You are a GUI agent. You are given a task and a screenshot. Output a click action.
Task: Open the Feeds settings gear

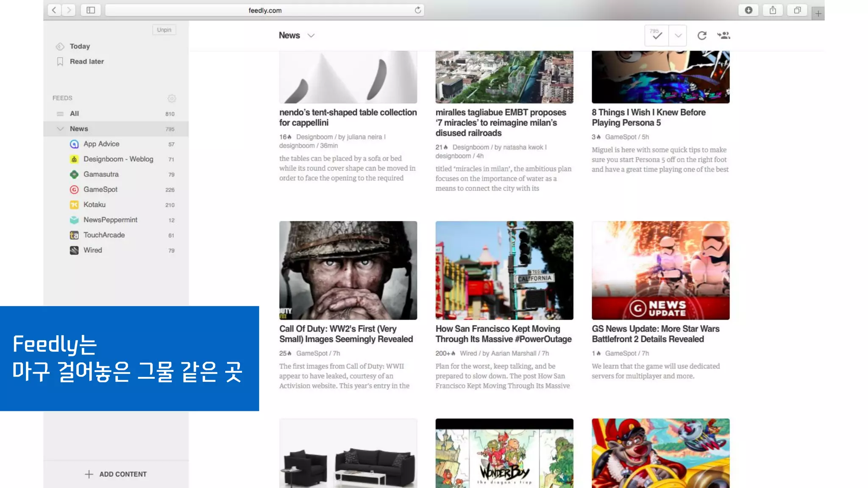[172, 98]
